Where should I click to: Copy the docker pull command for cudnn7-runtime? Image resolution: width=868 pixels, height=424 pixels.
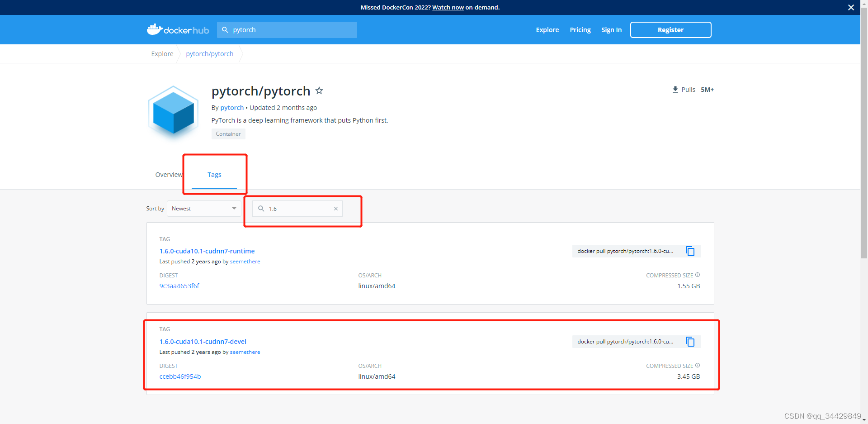(690, 251)
